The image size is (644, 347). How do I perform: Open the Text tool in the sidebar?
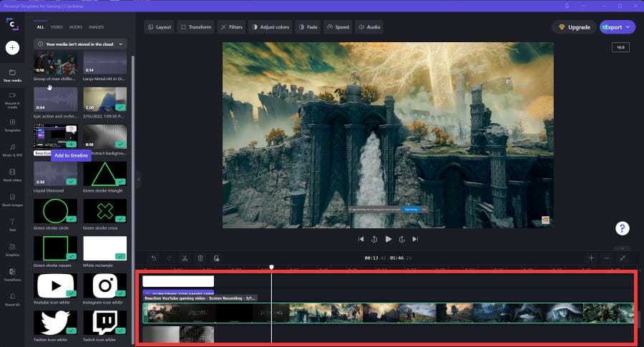(12, 225)
